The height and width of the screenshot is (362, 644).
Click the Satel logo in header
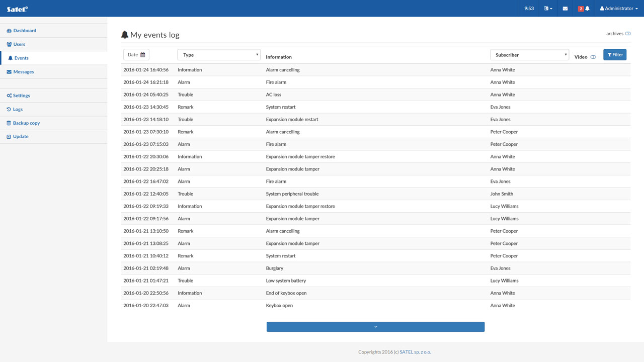pyautogui.click(x=17, y=9)
